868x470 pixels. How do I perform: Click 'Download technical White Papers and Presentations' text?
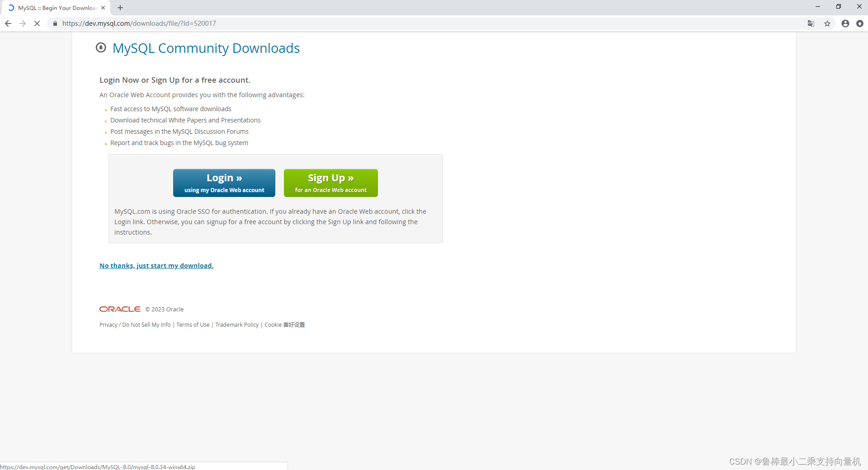185,120
